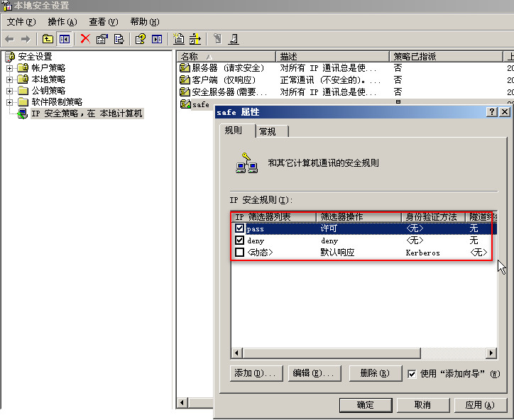Expand the 帐户策略 tree node

pos(10,68)
